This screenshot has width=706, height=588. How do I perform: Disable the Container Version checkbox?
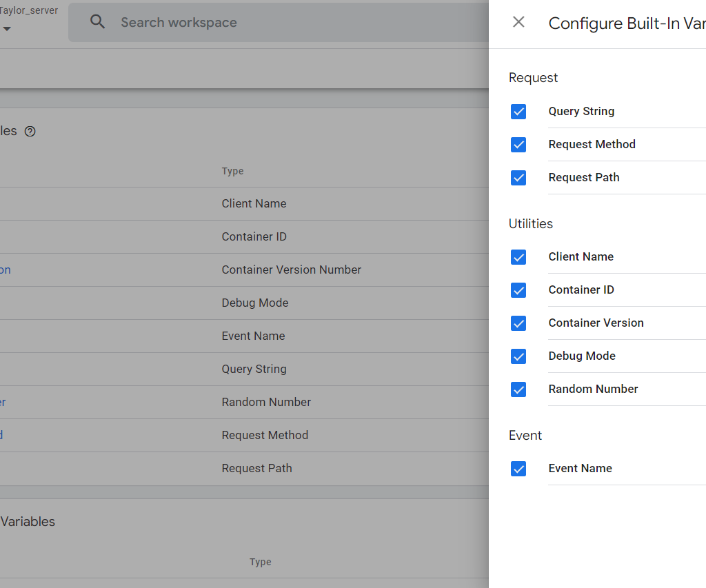point(518,323)
